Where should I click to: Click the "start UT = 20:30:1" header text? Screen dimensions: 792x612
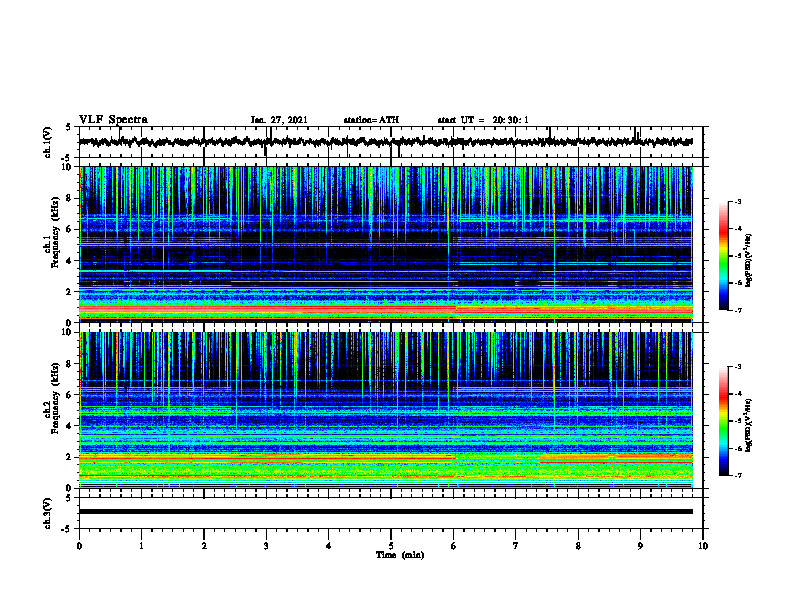[x=483, y=120]
